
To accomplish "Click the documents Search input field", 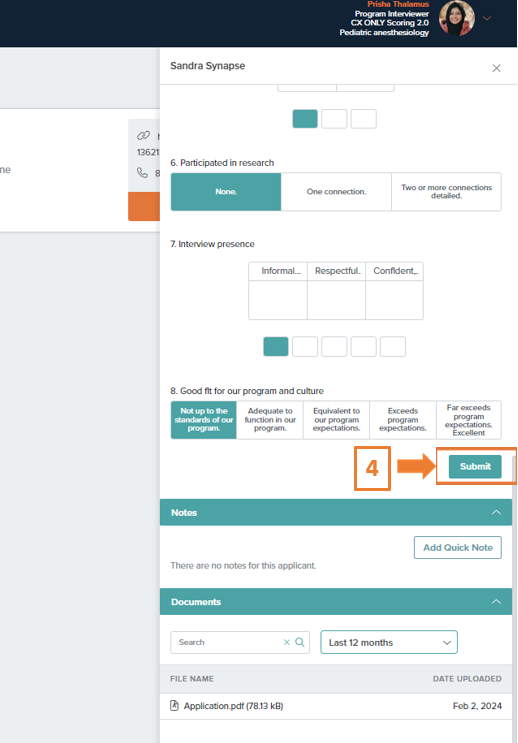I will pos(227,642).
